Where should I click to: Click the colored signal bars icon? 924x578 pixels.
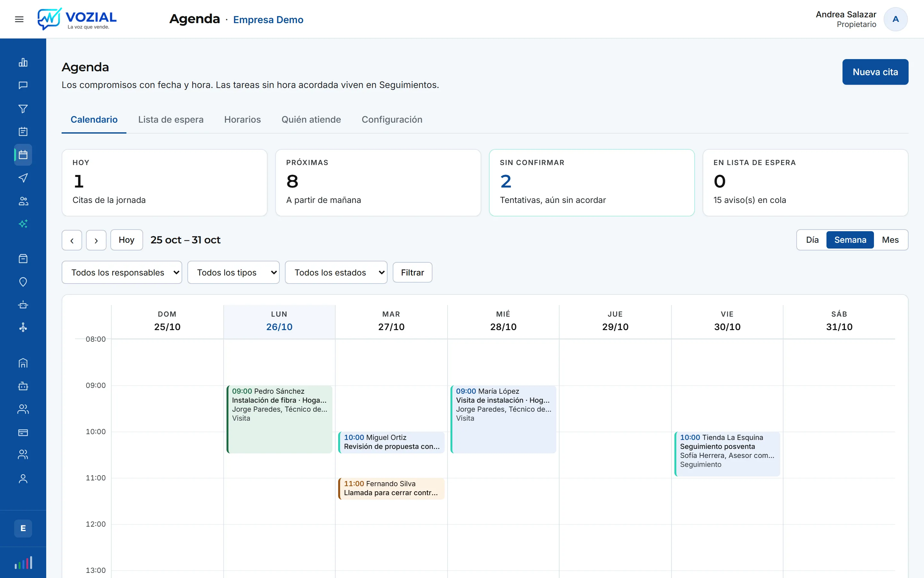point(23,563)
